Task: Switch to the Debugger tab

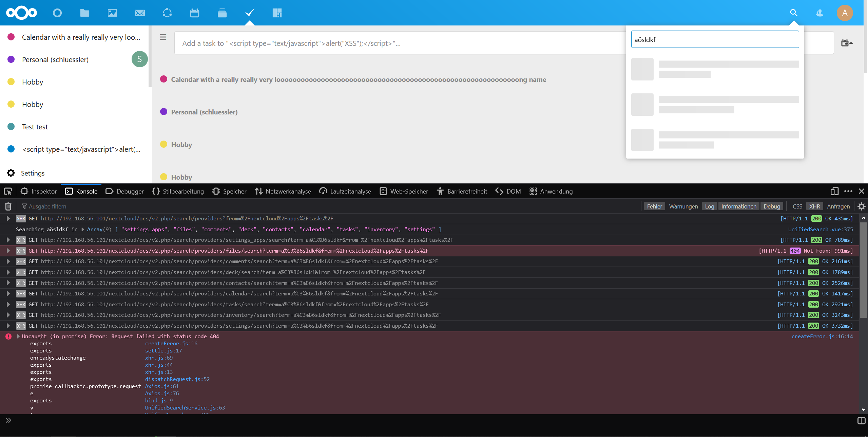Action: point(125,191)
